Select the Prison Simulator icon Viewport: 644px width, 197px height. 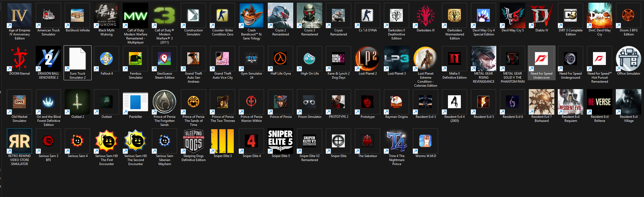coord(309,102)
